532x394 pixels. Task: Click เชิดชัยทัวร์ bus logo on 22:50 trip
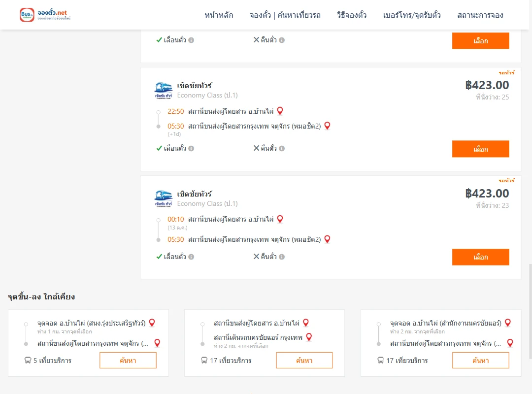(x=163, y=90)
